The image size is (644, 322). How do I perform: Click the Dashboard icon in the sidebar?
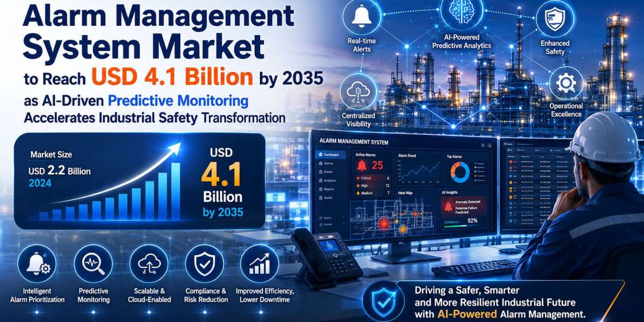320,155
